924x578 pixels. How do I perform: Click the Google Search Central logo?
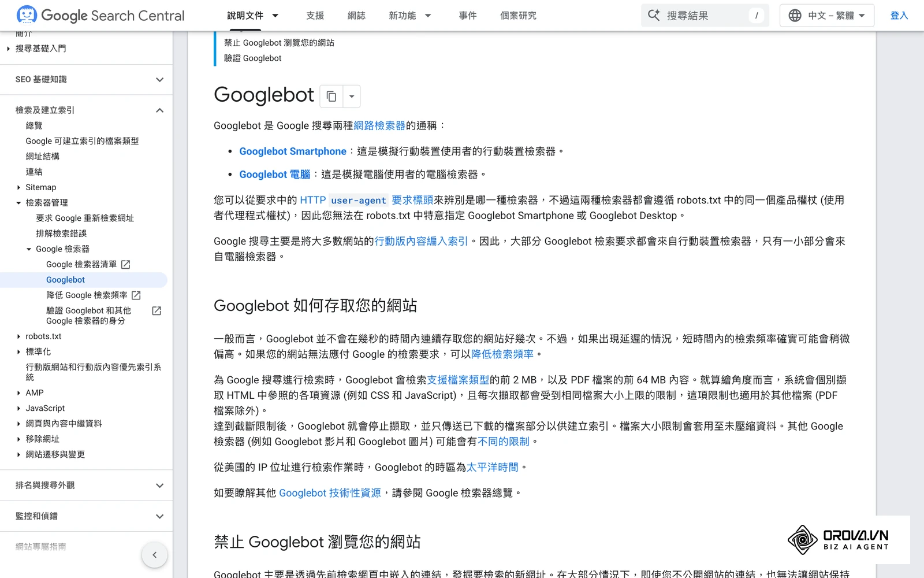point(101,16)
